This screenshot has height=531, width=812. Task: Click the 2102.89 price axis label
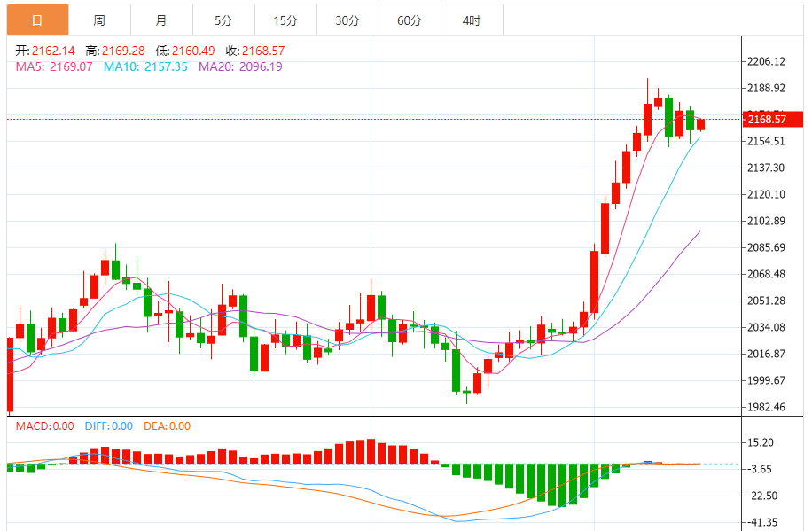766,222
